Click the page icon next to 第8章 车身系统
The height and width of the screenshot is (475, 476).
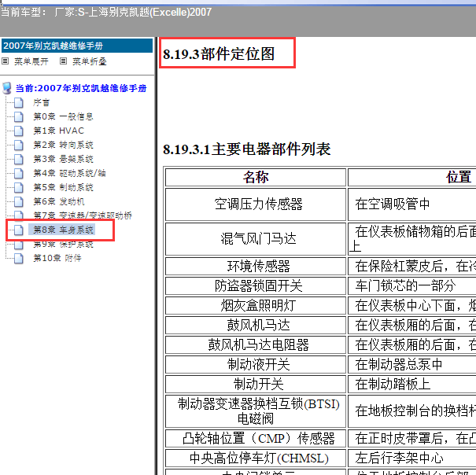(x=19, y=230)
